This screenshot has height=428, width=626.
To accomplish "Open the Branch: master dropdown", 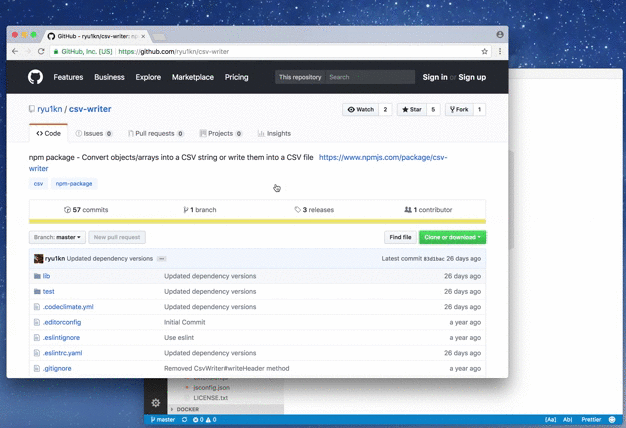I will click(57, 237).
